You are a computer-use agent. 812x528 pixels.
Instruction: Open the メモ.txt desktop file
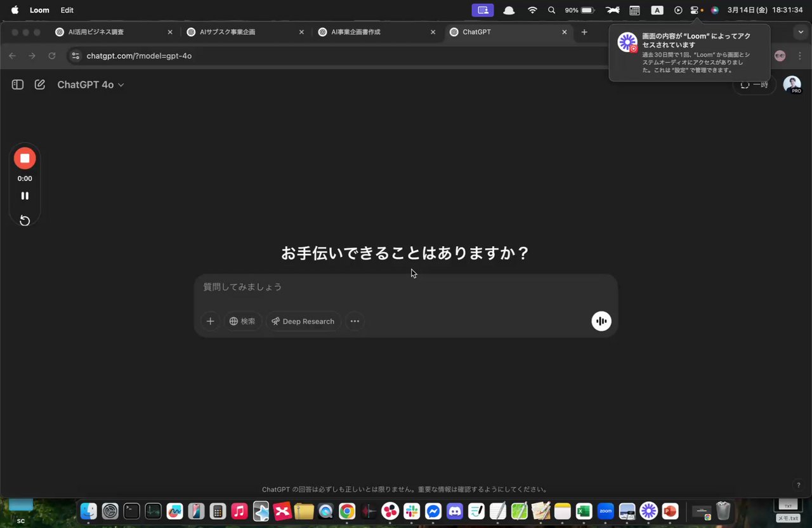point(788,510)
